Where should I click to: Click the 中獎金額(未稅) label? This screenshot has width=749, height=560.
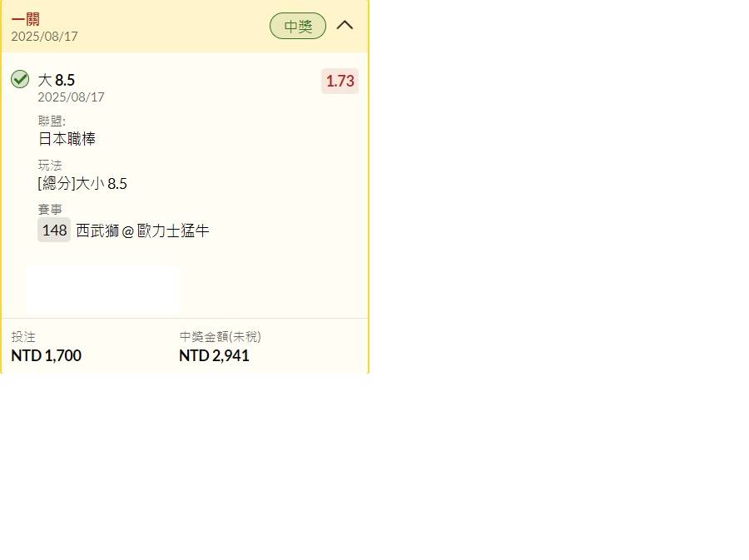click(x=221, y=336)
